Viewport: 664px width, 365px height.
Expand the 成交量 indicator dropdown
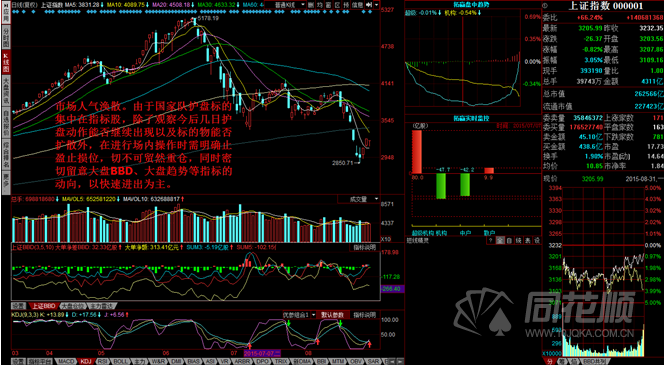pos(359,199)
